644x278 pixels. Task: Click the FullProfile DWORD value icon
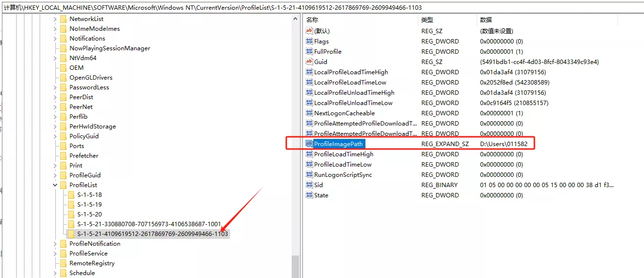(309, 51)
